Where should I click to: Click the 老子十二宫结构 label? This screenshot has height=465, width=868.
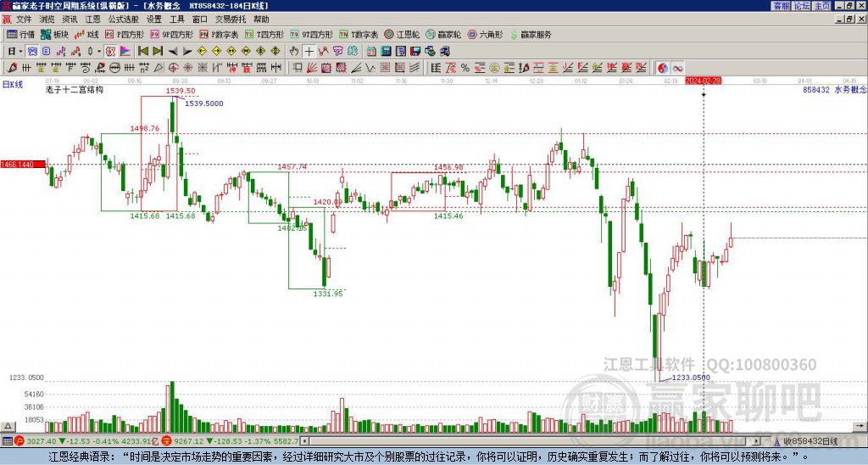[75, 89]
